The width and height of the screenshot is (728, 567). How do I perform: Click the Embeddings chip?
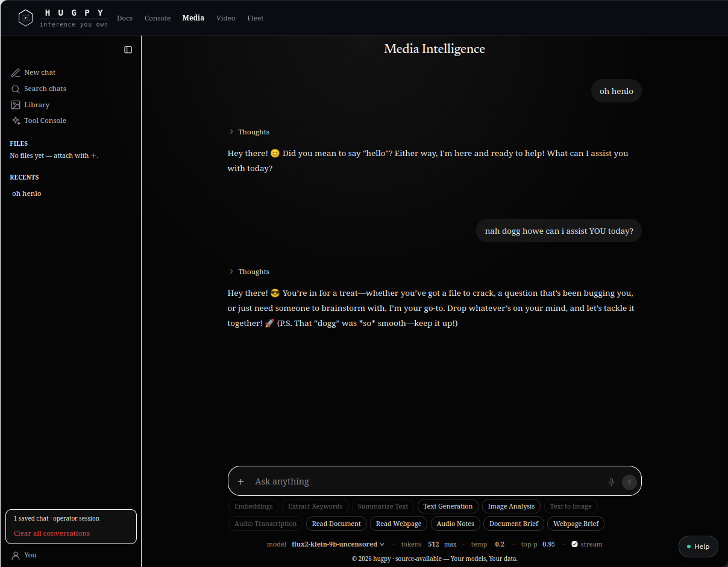click(x=254, y=506)
